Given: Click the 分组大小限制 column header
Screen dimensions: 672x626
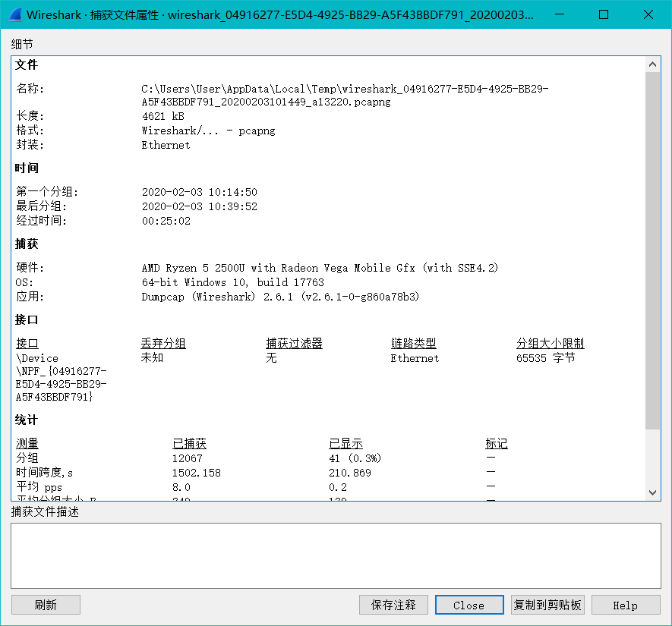Looking at the screenshot, I should pos(551,344).
